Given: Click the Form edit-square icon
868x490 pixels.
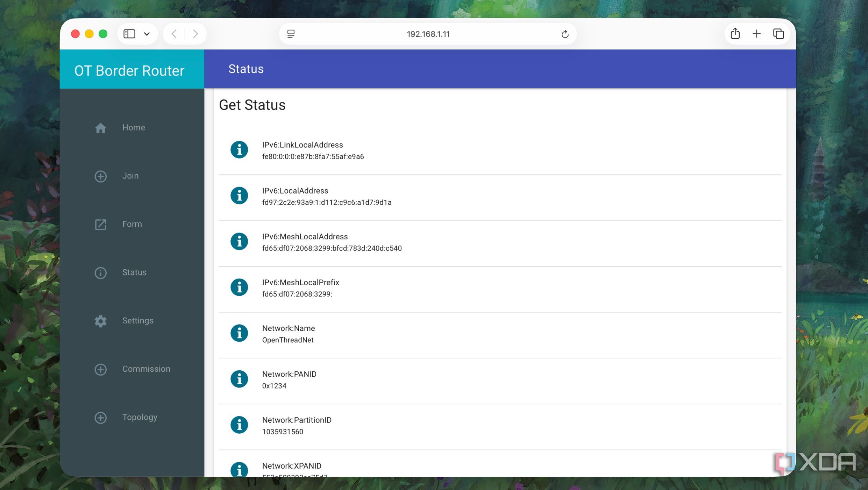Looking at the screenshot, I should [x=100, y=224].
